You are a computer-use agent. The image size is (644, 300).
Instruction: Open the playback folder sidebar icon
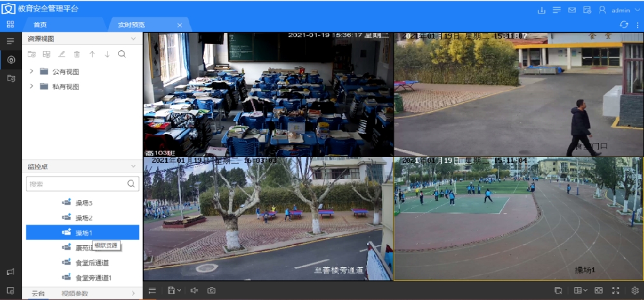point(11,78)
